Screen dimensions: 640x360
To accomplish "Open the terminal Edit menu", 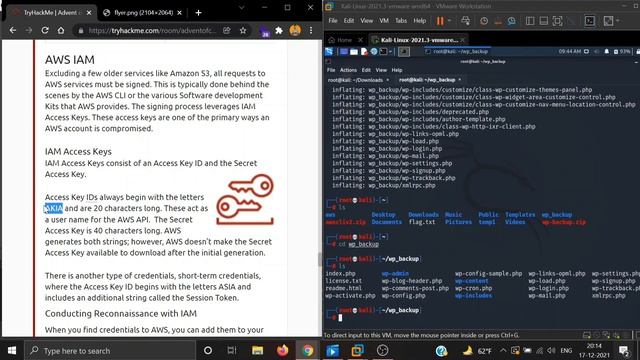I will click(366, 70).
